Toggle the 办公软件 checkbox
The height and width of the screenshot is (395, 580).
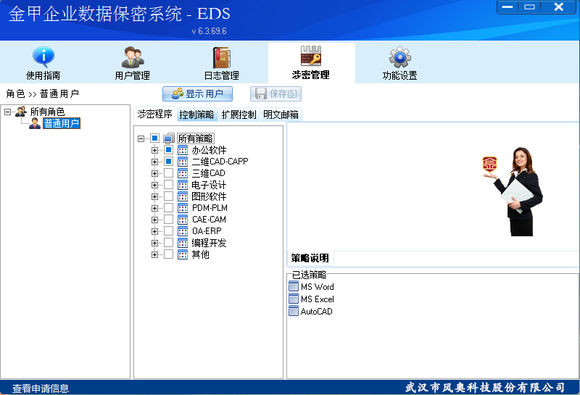tap(168, 150)
